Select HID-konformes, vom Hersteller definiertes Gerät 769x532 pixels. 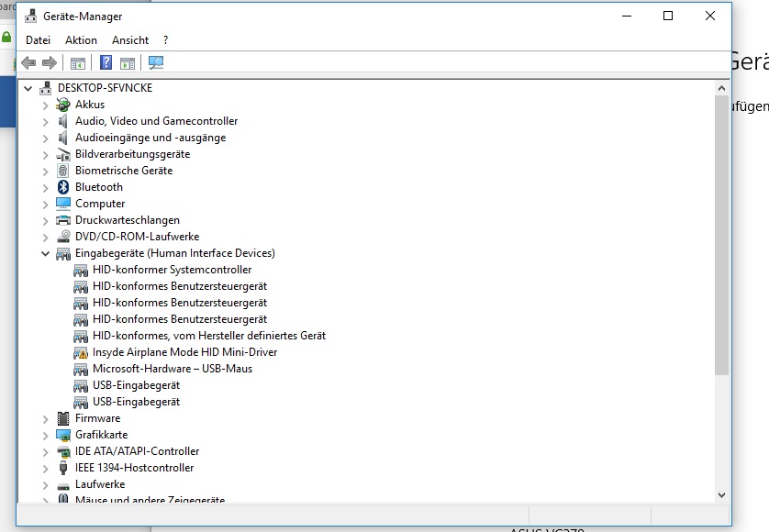(x=209, y=336)
